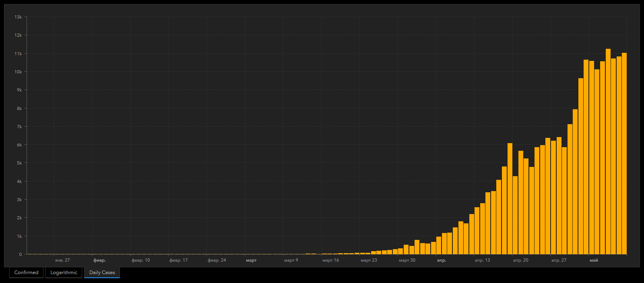Click the 'февр. 10' date label
The image size is (644, 283).
point(140,260)
